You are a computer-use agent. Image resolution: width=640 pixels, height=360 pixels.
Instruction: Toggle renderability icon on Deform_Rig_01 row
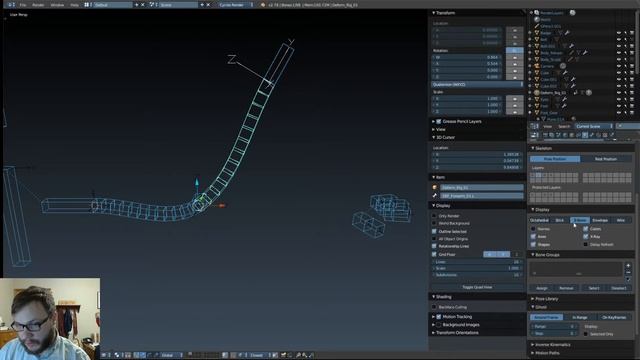point(632,93)
